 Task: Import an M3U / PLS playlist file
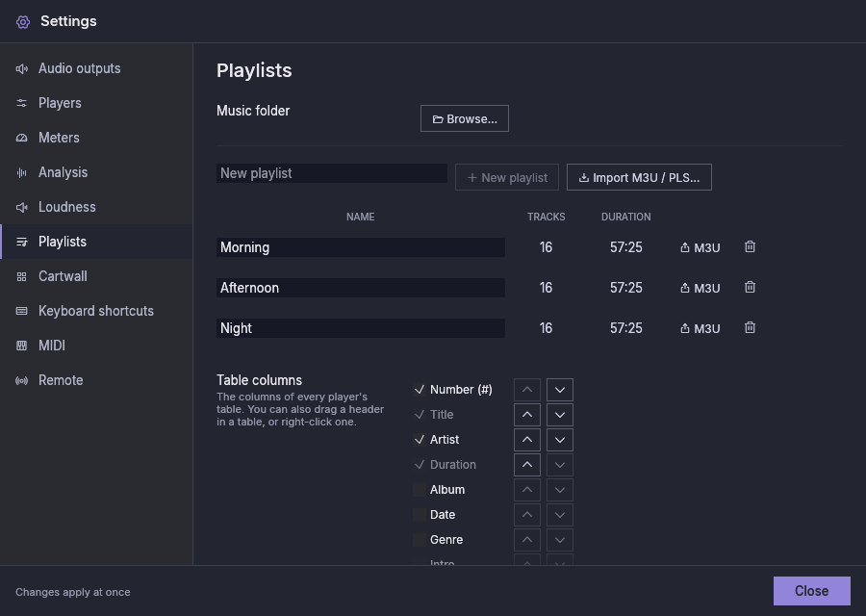coord(639,177)
